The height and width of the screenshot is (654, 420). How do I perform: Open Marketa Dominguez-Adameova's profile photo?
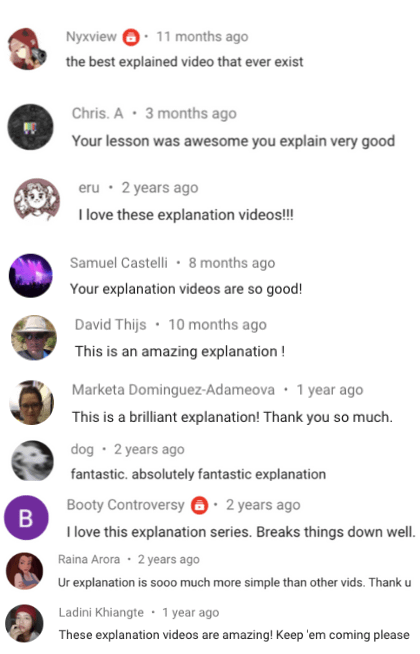coord(32,402)
